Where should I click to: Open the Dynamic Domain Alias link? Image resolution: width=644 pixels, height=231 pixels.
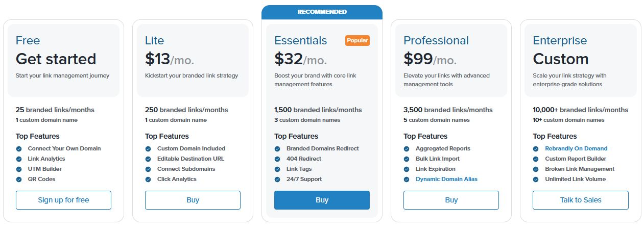click(x=446, y=179)
